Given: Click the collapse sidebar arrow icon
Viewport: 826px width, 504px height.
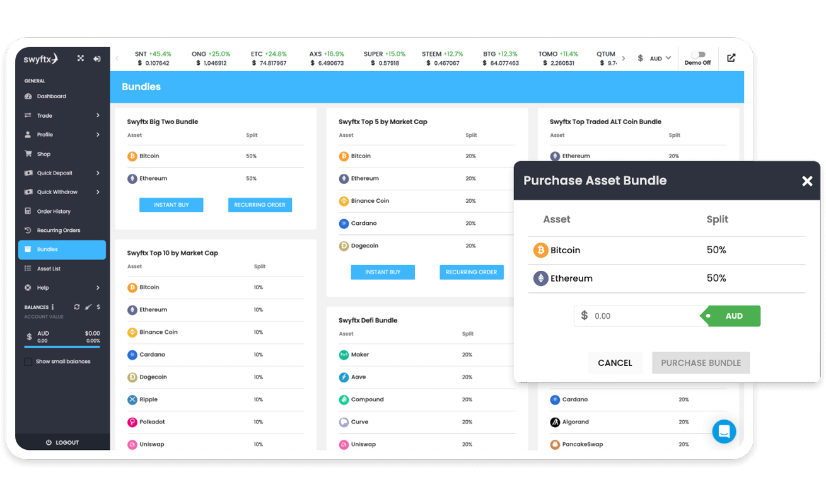Looking at the screenshot, I should (97, 59).
